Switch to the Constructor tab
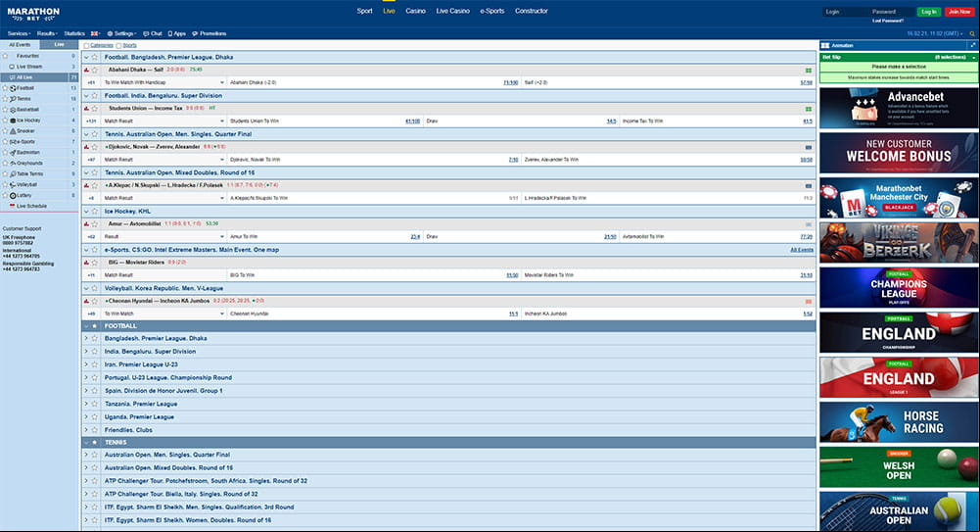The width and height of the screenshot is (980, 532). (x=532, y=11)
